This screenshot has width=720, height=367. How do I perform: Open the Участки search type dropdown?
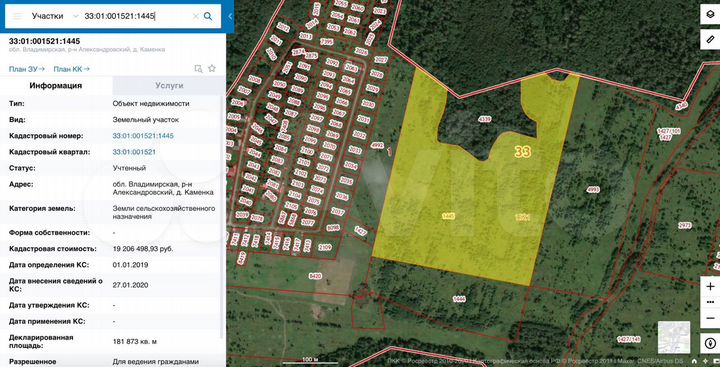[x=55, y=16]
